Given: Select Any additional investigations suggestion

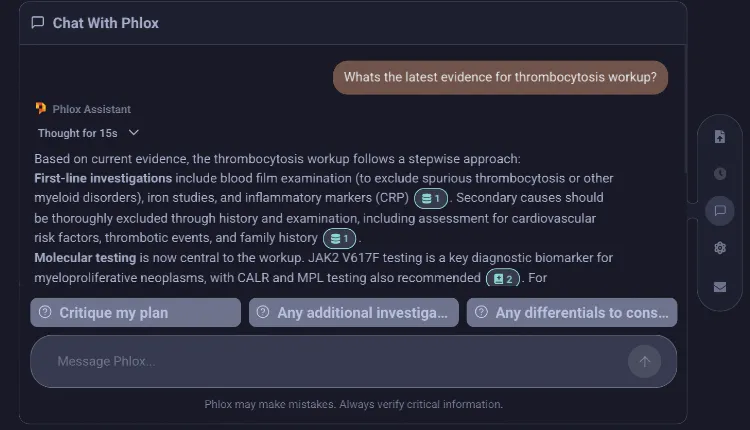Looking at the screenshot, I should (x=353, y=313).
